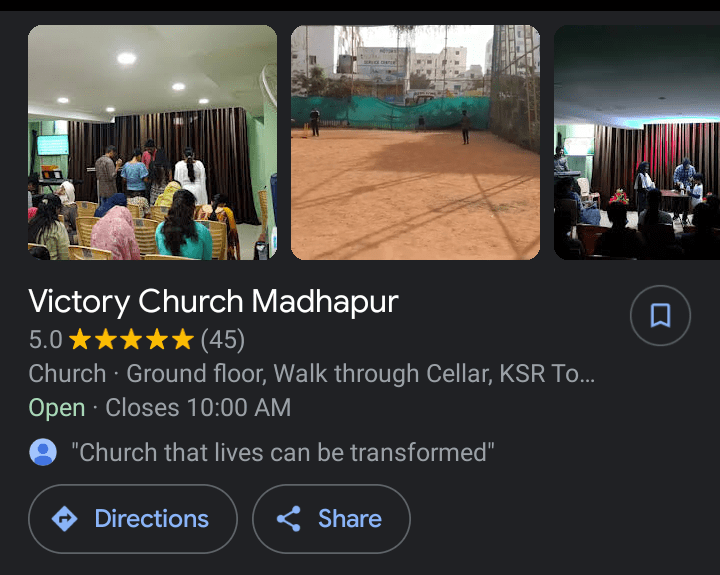
Task: Expand the truncated Ground floor address
Action: (x=360, y=373)
